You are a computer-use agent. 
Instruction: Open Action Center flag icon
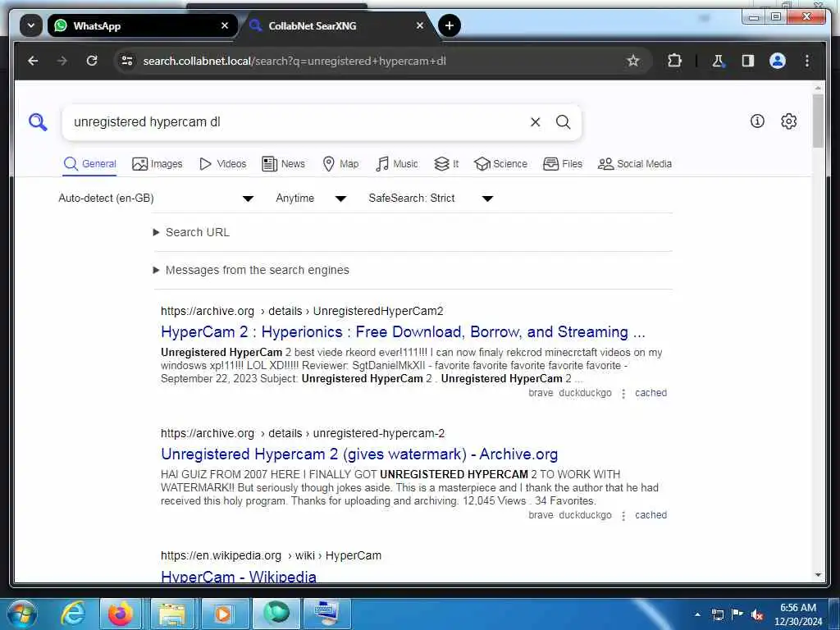737,614
